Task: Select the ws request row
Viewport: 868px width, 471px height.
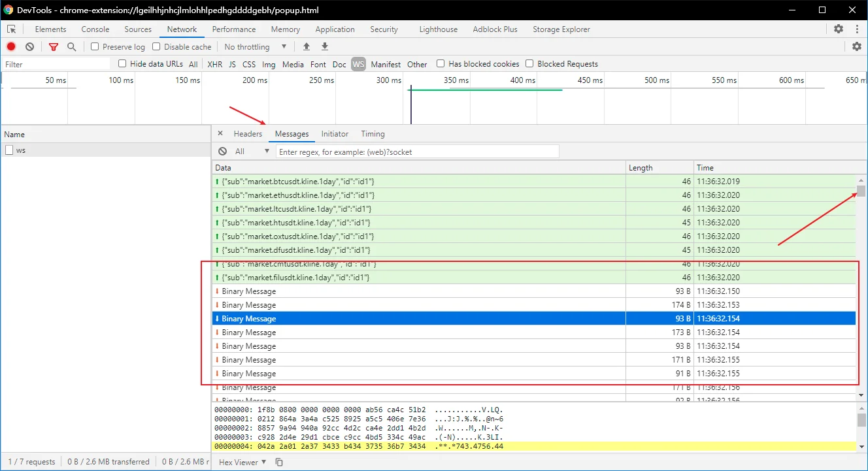Action: [x=105, y=150]
